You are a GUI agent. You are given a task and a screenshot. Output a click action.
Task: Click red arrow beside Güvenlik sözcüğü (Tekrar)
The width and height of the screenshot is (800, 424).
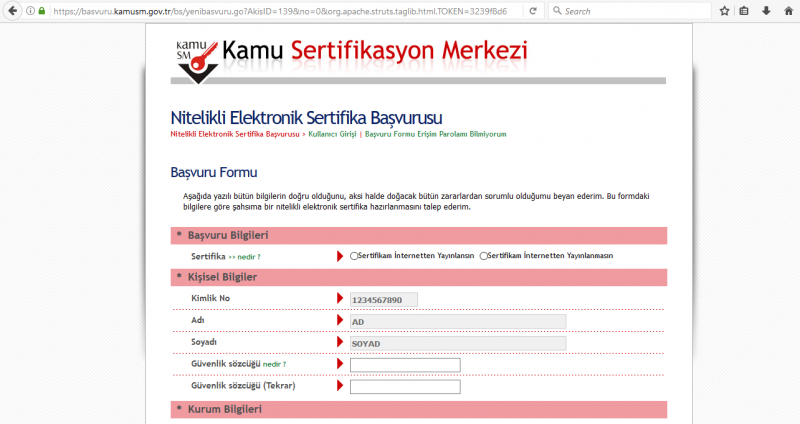tap(340, 385)
